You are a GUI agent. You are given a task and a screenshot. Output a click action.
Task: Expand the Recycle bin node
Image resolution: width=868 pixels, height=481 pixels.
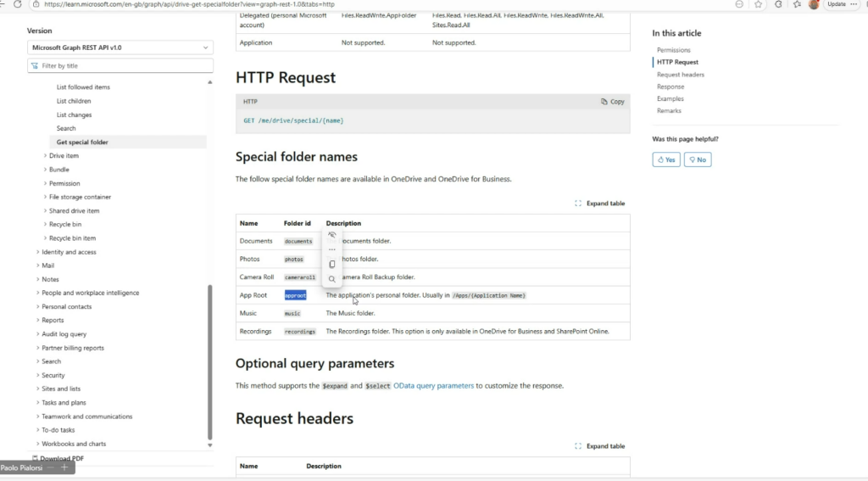coord(46,225)
